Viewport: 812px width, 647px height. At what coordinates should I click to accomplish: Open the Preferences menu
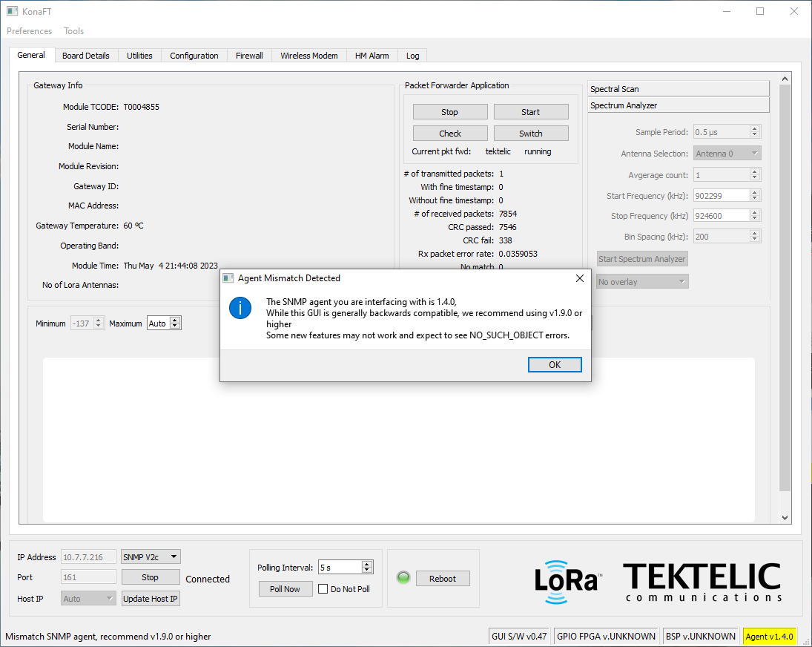tap(29, 31)
